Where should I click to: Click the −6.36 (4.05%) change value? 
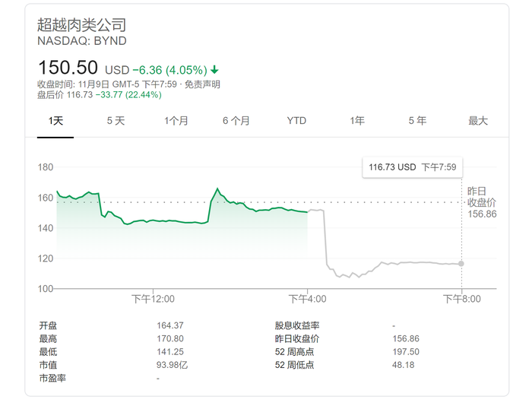[x=169, y=70]
